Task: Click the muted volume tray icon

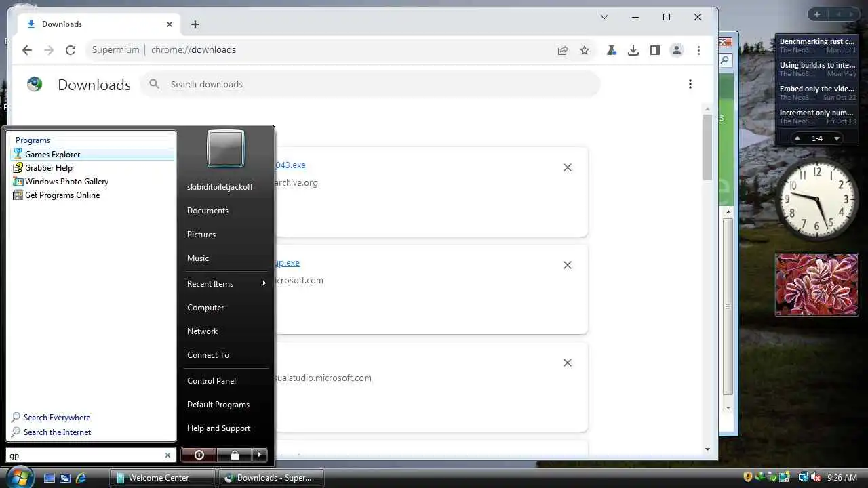Action: 816,478
